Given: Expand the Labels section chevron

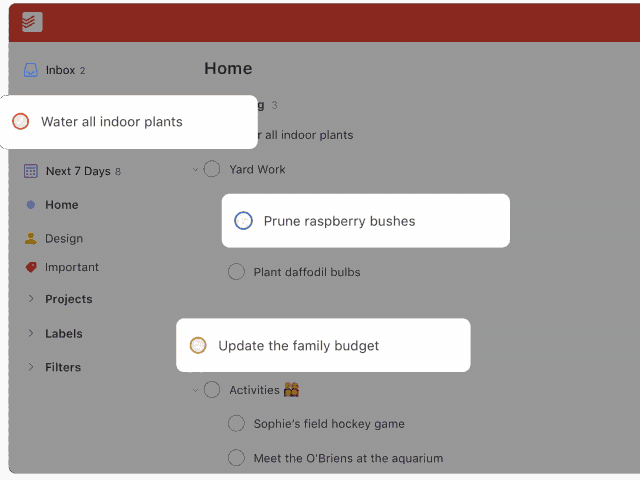Looking at the screenshot, I should point(31,333).
